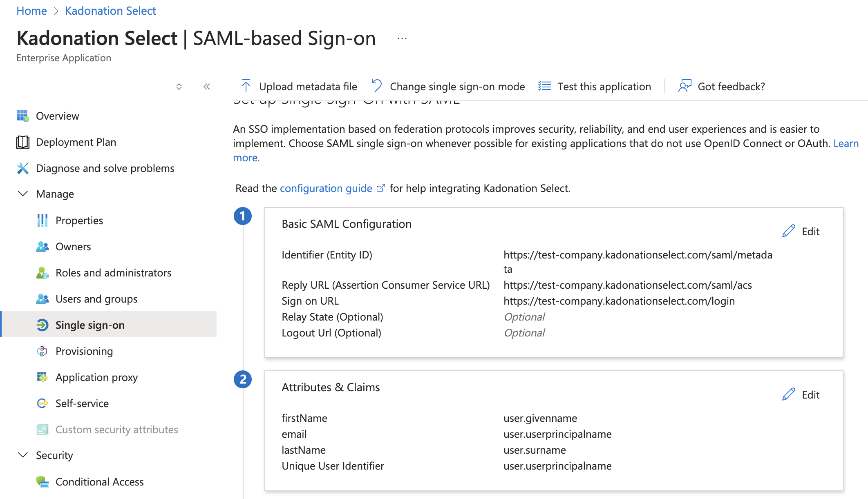Click the Test this application checklist icon
868x499 pixels.
point(545,86)
